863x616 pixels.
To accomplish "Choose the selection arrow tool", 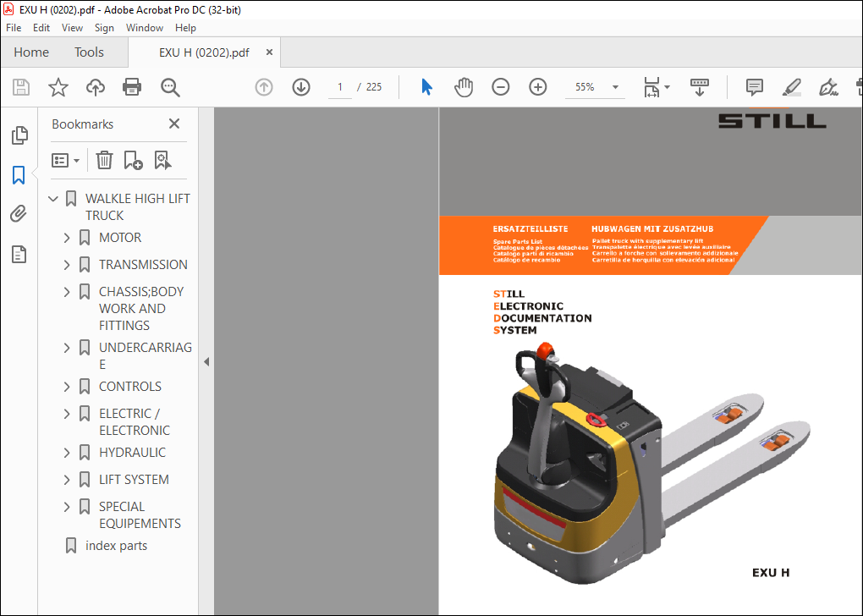I will click(x=426, y=87).
